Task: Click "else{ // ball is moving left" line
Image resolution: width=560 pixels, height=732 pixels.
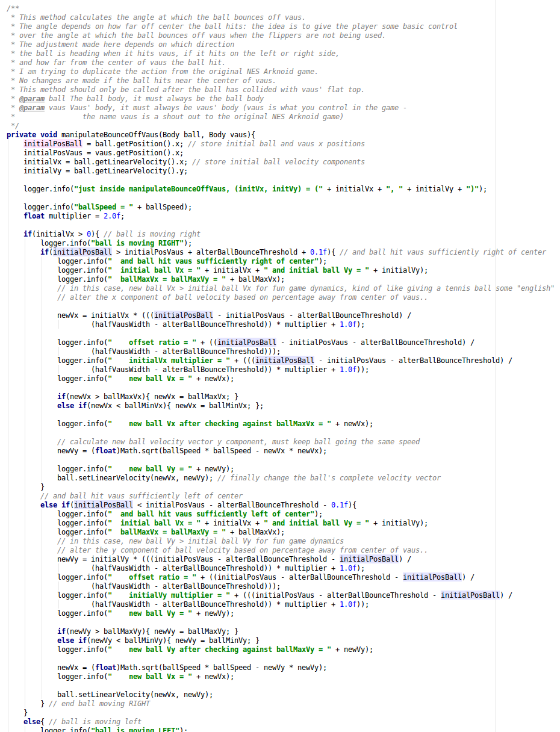Action: (82, 722)
